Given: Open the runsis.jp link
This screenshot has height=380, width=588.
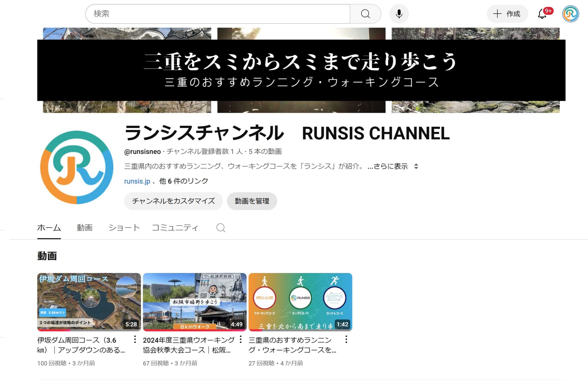Looking at the screenshot, I should (x=137, y=181).
